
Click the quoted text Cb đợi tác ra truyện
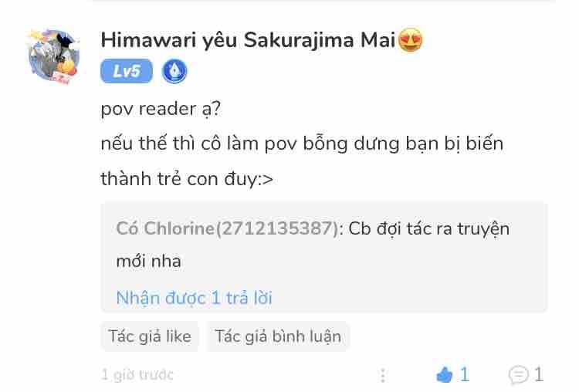pos(428,229)
